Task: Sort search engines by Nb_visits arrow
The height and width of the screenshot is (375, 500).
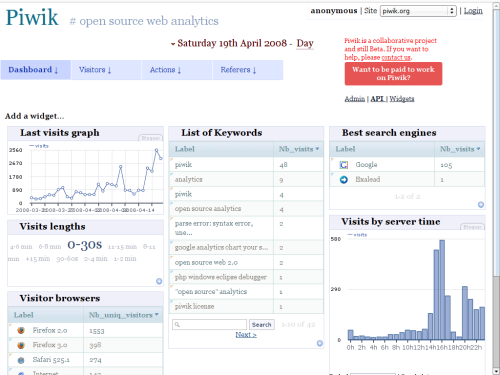Action: (x=478, y=149)
